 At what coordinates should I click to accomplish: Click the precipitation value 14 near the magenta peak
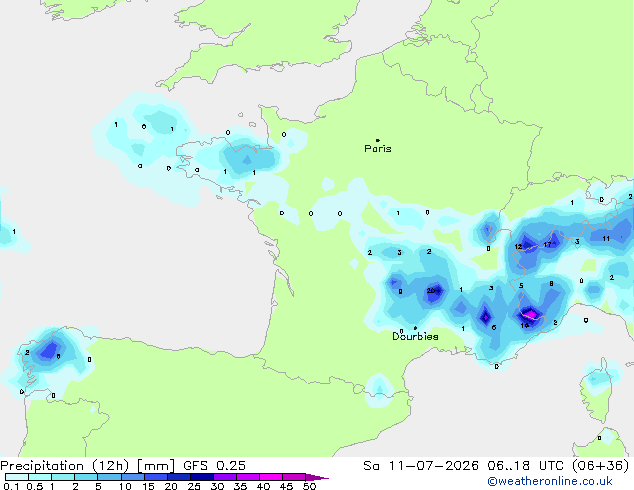pos(524,325)
